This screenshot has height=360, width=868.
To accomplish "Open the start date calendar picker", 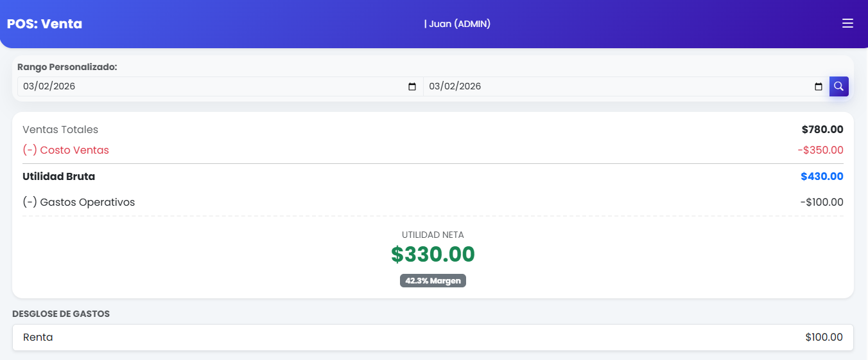I will (412, 87).
